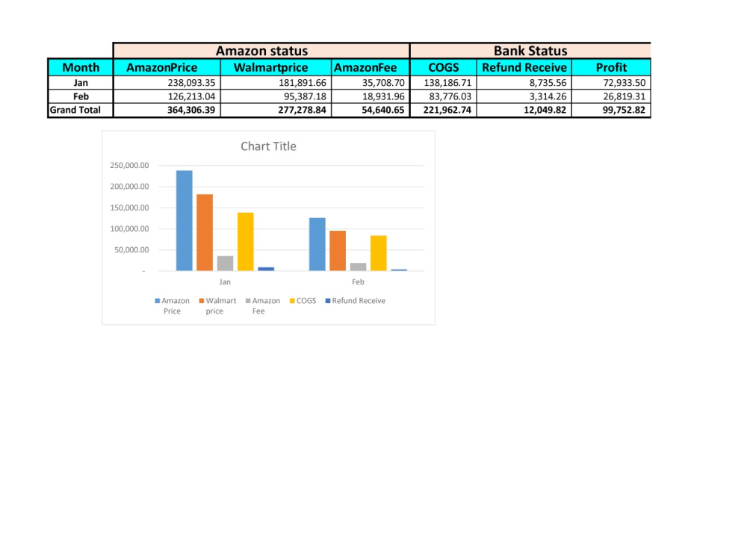Select the Walmartprice column header
This screenshot has height=560, width=747.
tap(276, 68)
